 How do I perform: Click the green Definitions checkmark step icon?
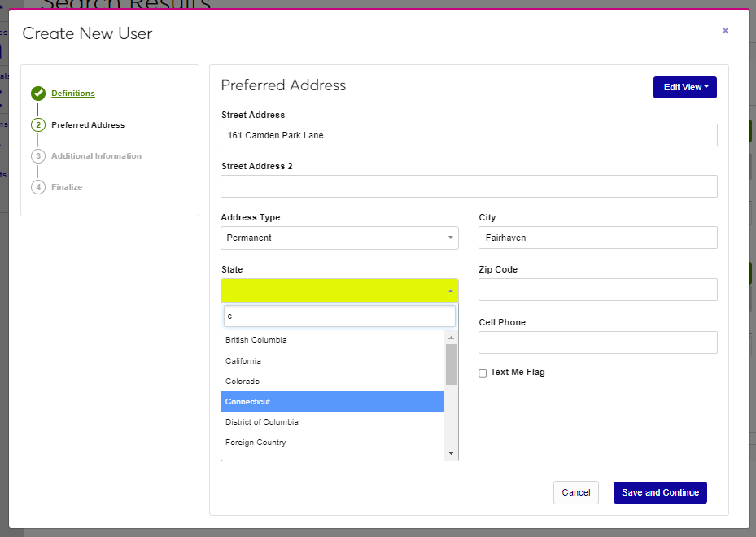[38, 94]
